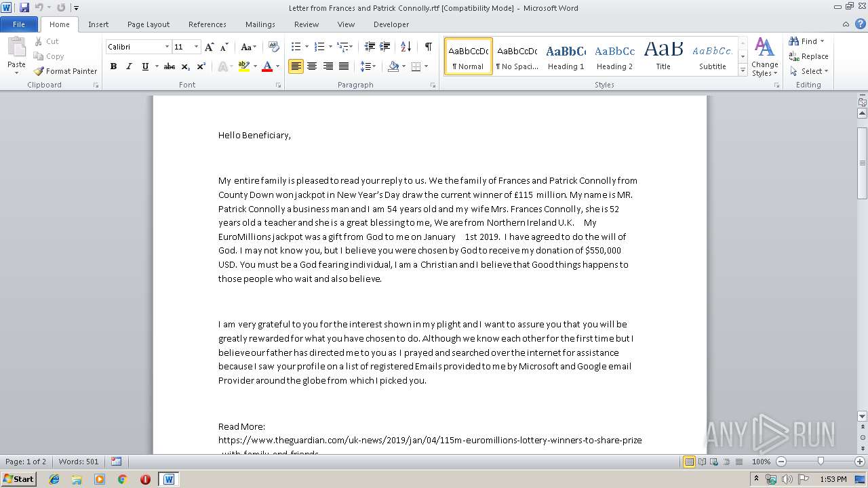Screen dimensions: 868x488
Task: Toggle Italic formatting
Action: (x=129, y=66)
